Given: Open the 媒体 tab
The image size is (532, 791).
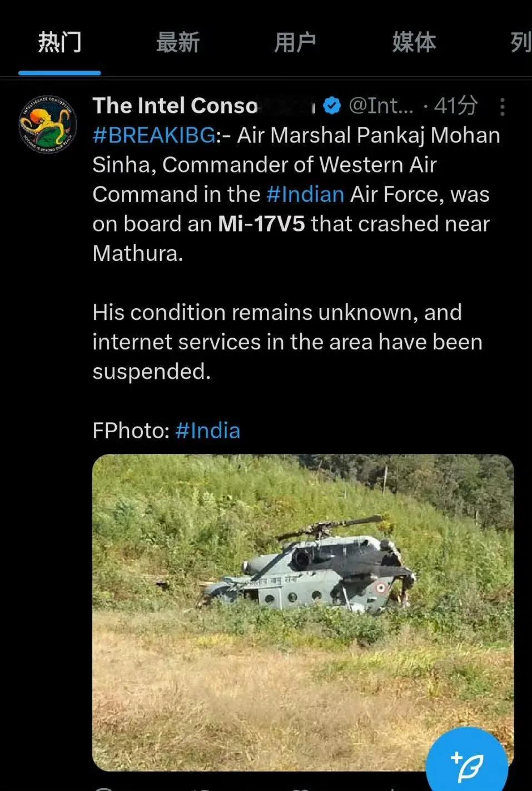Looking at the screenshot, I should [414, 42].
